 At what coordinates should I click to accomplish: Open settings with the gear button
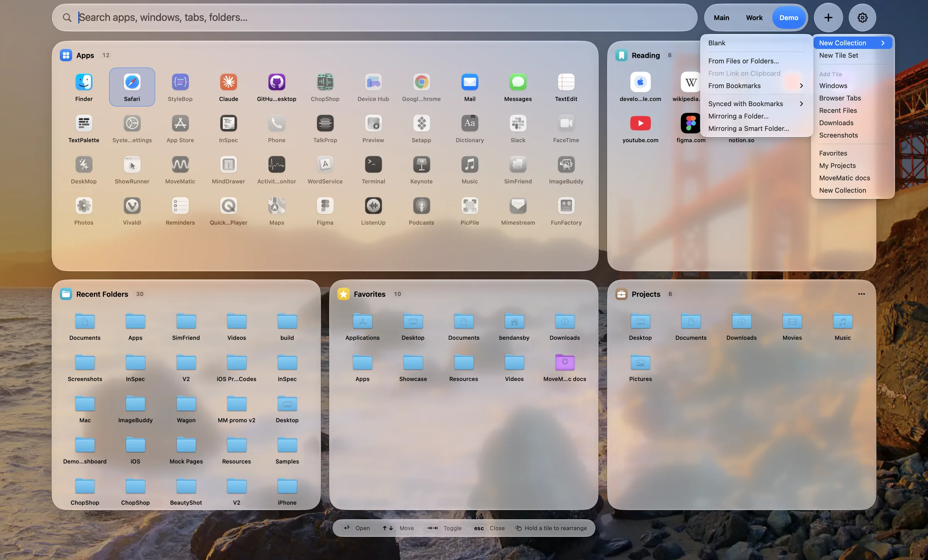(x=862, y=17)
